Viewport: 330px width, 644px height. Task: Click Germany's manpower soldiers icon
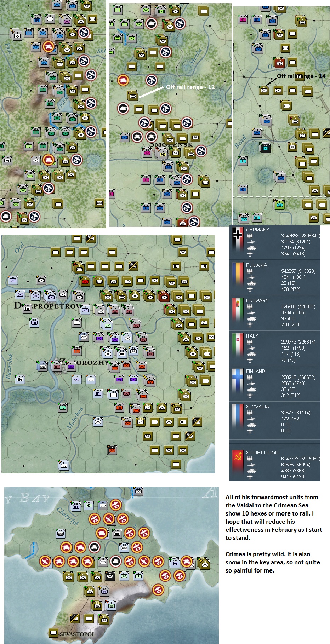pyautogui.click(x=250, y=236)
